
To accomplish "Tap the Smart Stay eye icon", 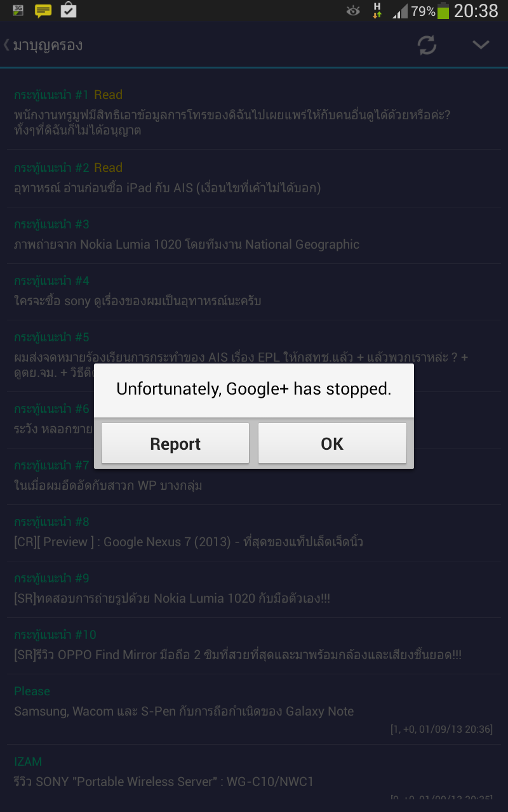I will coord(353,11).
